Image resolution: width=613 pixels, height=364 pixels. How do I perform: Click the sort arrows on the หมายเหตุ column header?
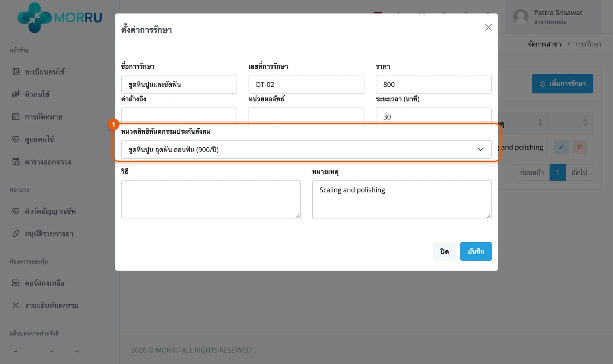[x=540, y=123]
